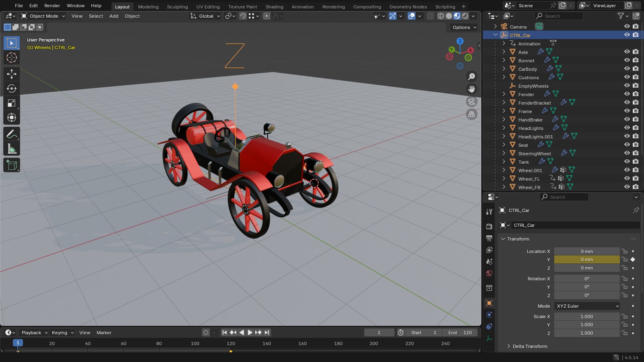Open the Output properties tab
644x362 pixels.
tap(489, 238)
